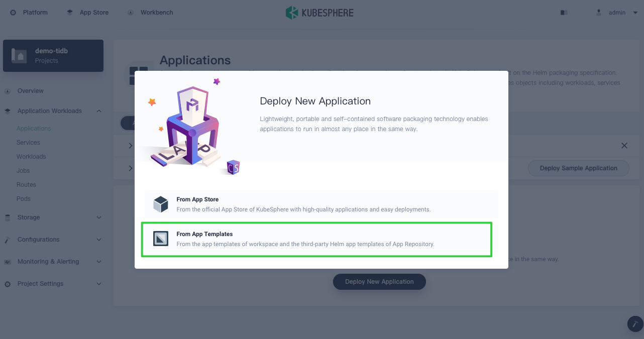Collapse the Application Workloads section
The width and height of the screenshot is (644, 339).
[x=98, y=110]
